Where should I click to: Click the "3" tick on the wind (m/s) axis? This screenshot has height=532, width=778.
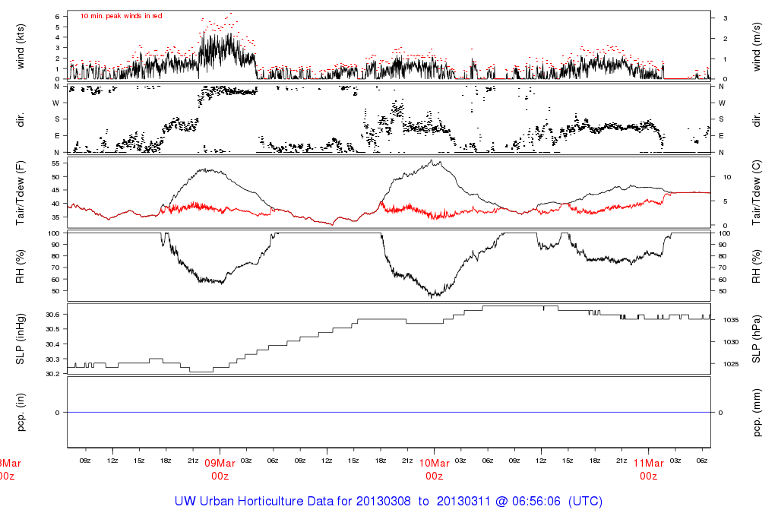(726, 18)
